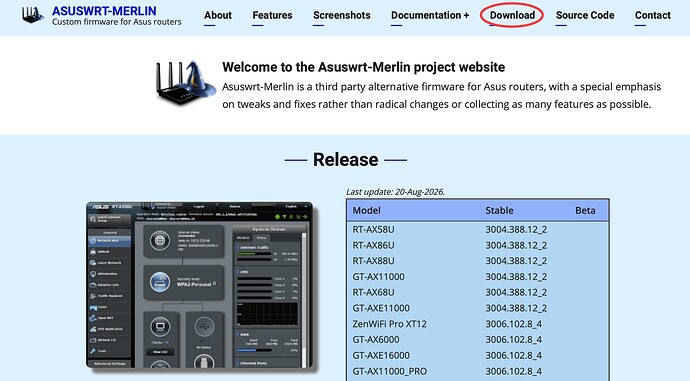Screen dimensions: 690x381
Task: Select the GT-AX11000_PRO model entry
Action: click(x=389, y=371)
